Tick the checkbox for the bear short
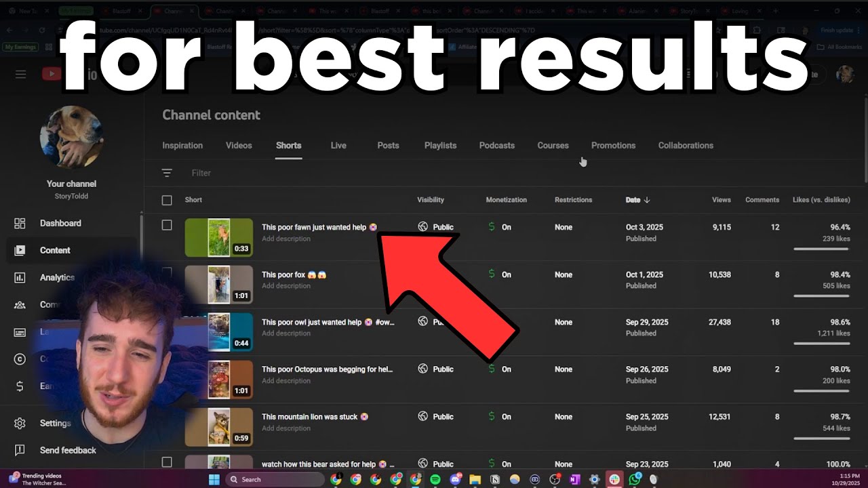This screenshot has height=488, width=868. click(167, 462)
